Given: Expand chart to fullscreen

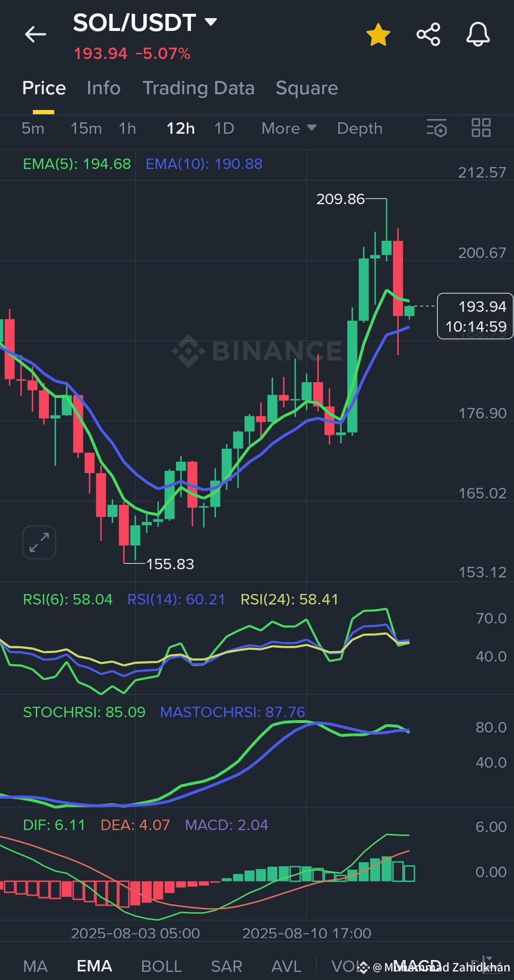Looking at the screenshot, I should pos(39,542).
